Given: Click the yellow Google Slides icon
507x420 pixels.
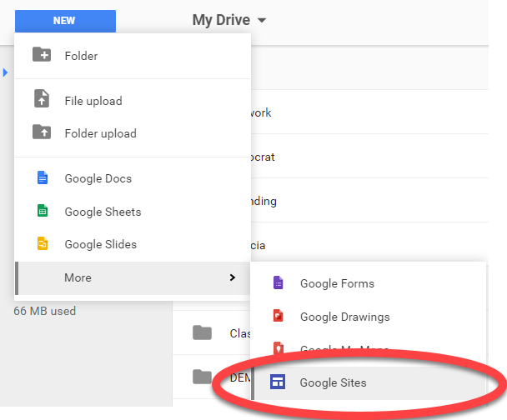Looking at the screenshot, I should [42, 244].
